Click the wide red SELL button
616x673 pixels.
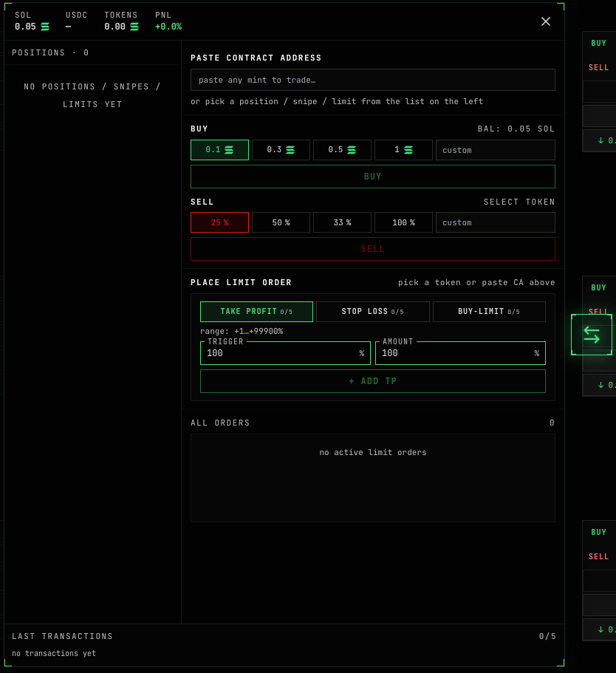tap(372, 249)
